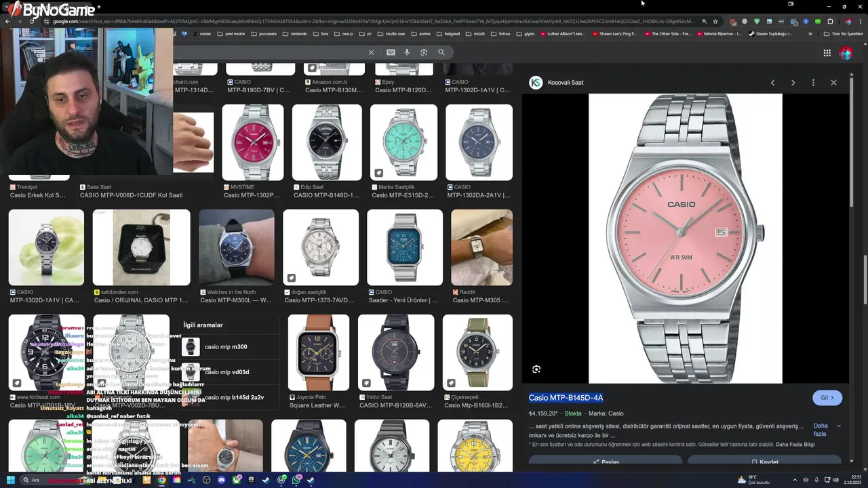Start voice search with microphone icon
Screen dimensions: 868x488
click(407, 52)
